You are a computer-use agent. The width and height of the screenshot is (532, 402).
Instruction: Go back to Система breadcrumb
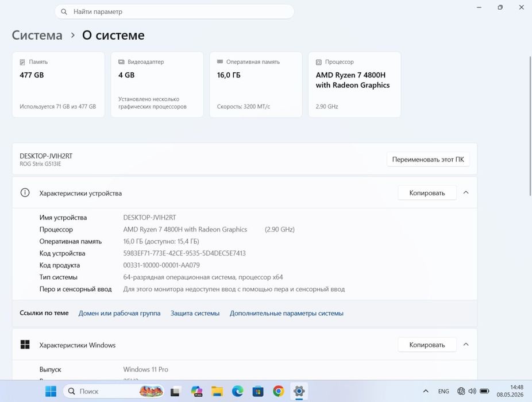coord(37,35)
